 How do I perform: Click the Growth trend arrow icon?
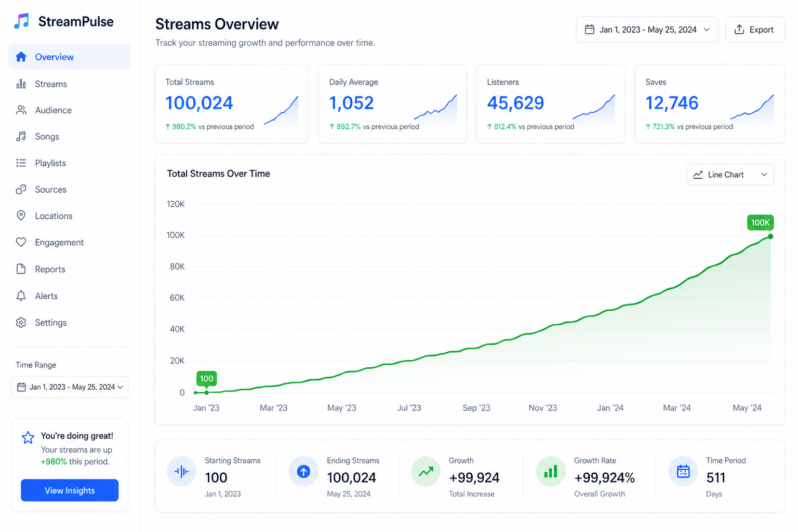426,471
